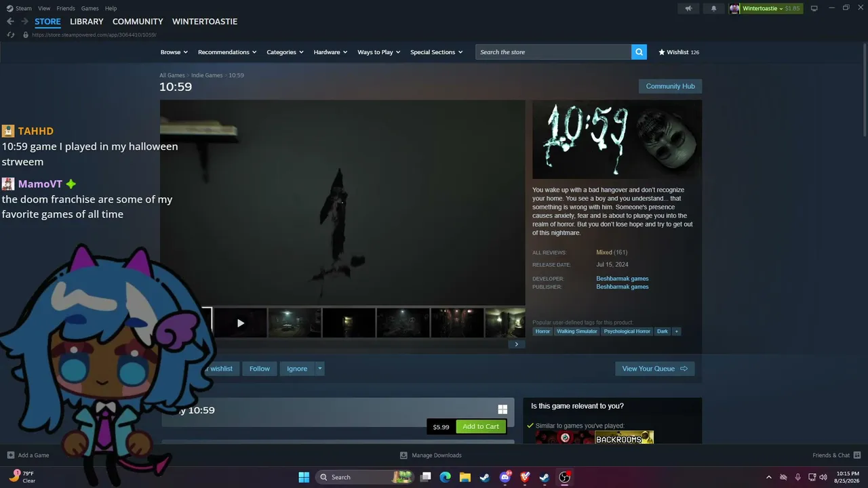Select the Psychological Horror tag
This screenshot has width=868, height=488.
coord(627,331)
